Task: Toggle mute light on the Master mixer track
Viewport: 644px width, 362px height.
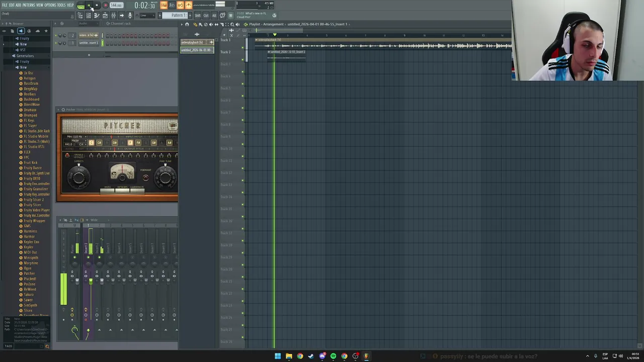Action: 74,257
